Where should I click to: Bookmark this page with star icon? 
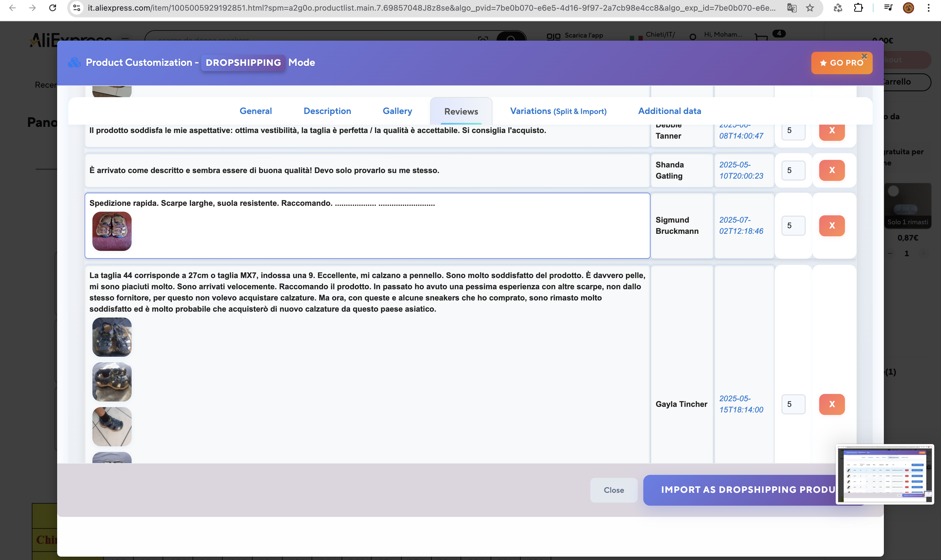click(810, 8)
